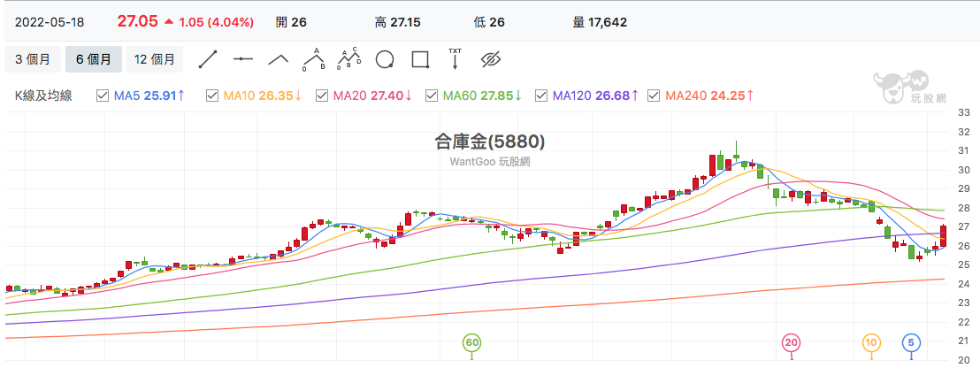Screen dimensions: 980x368
Task: Click the MA20 value 27.40
Action: pos(387,96)
